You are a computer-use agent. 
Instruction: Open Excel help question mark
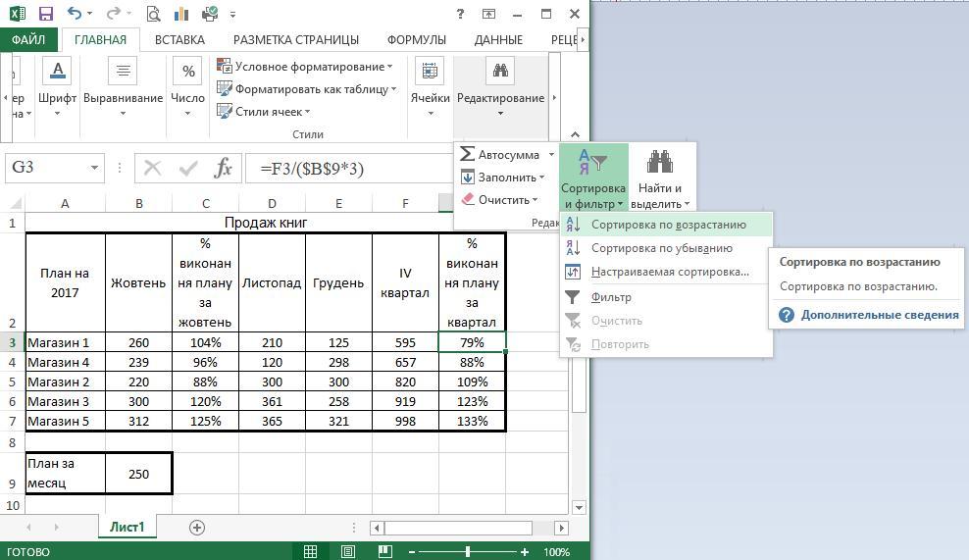click(x=460, y=14)
